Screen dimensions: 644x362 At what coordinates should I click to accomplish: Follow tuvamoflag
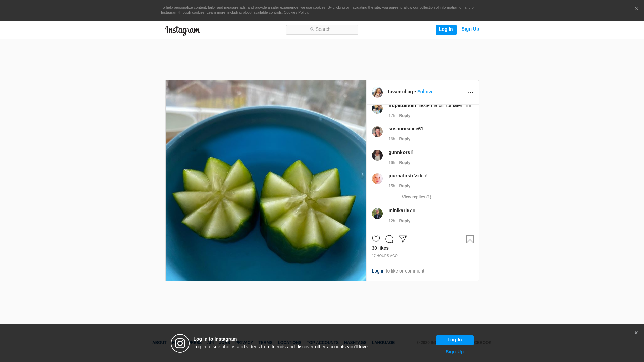tap(424, 92)
